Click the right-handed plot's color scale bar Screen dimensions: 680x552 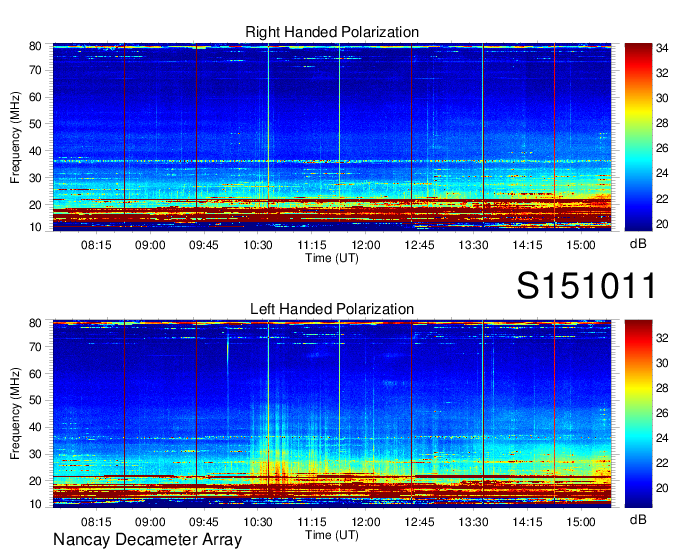click(x=638, y=137)
